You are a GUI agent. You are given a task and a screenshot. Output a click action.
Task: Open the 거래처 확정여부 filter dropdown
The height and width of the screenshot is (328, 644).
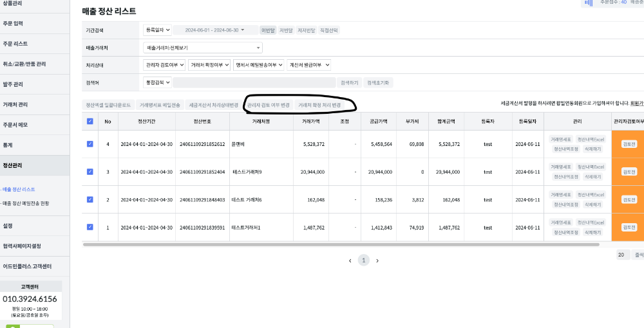(x=209, y=65)
